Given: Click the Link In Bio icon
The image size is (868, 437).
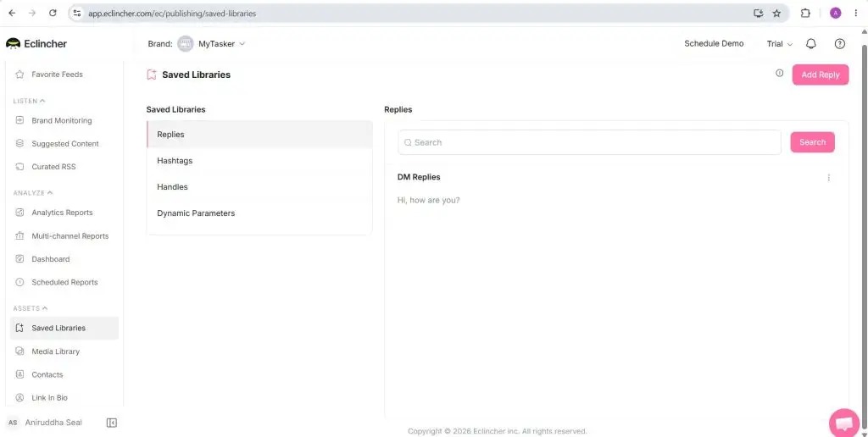Looking at the screenshot, I should point(20,398).
